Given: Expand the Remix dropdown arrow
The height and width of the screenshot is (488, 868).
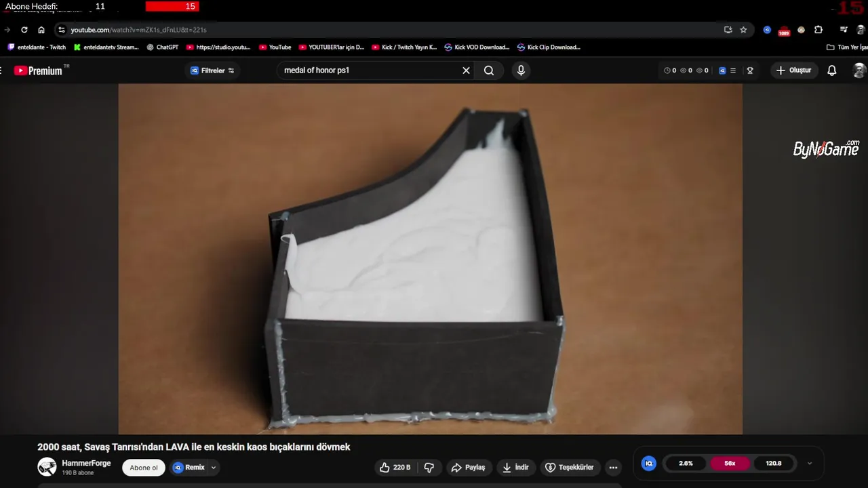Looking at the screenshot, I should [214, 468].
